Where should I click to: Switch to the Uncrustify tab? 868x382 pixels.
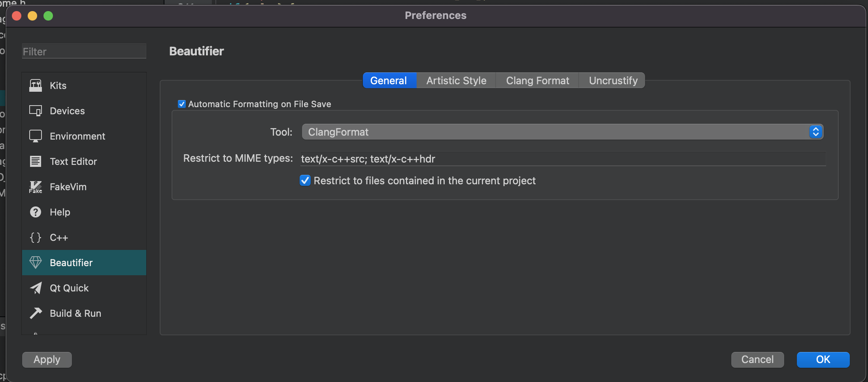click(x=613, y=81)
